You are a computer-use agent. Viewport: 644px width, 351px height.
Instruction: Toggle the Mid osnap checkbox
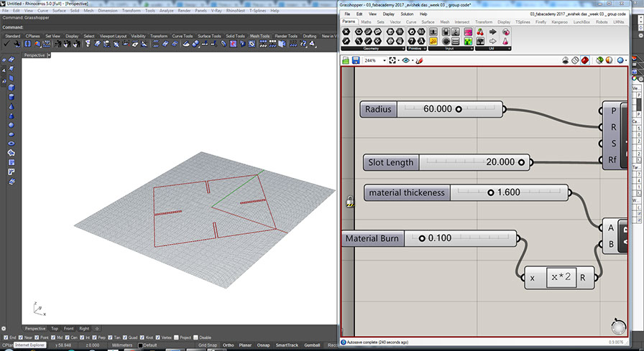[x=52, y=337]
